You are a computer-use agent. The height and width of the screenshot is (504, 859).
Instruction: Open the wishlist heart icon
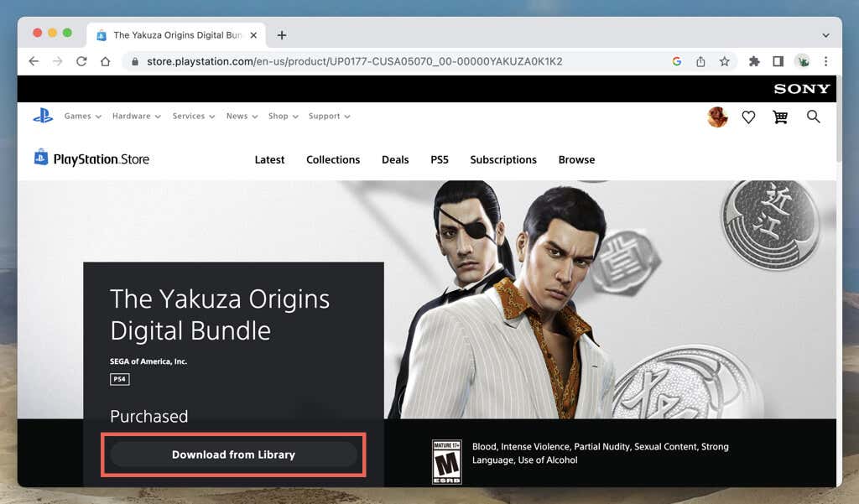tap(748, 117)
